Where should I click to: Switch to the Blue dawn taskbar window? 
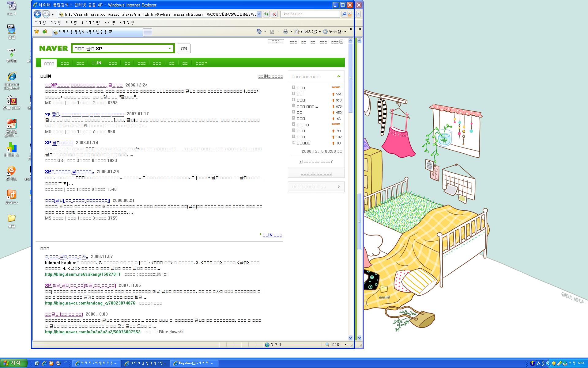pos(194,363)
